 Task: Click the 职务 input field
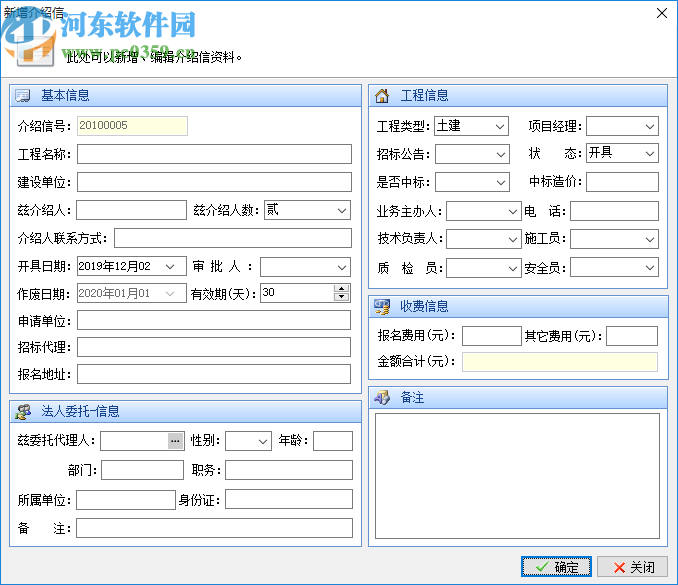pos(289,470)
